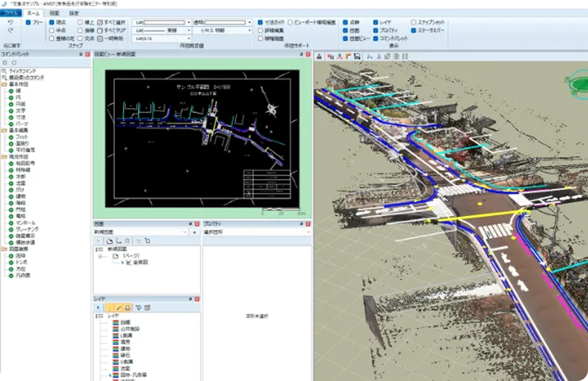Open the 選択図形 dropdown in Properties panel
The width and height of the screenshot is (588, 381).
point(257,232)
